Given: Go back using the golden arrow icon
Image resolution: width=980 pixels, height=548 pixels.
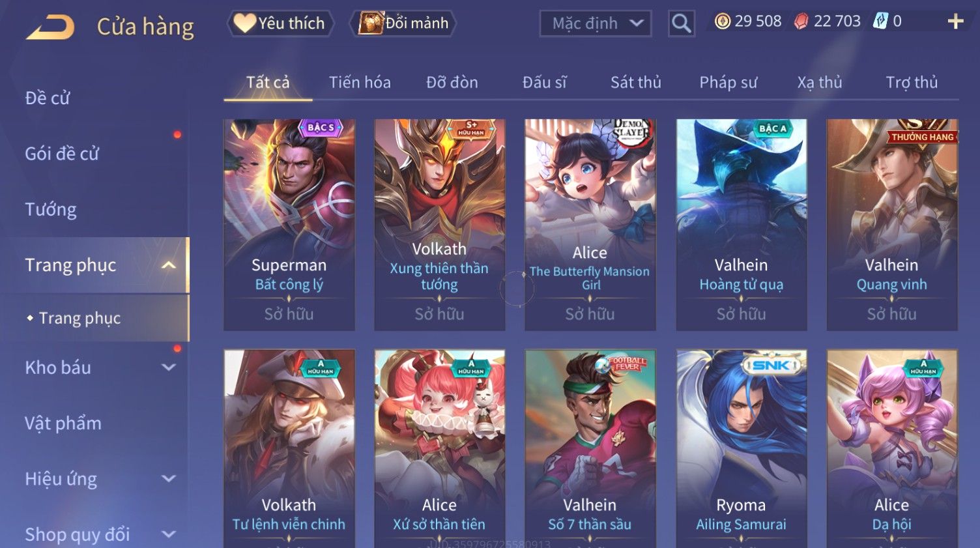Looking at the screenshot, I should click(50, 27).
